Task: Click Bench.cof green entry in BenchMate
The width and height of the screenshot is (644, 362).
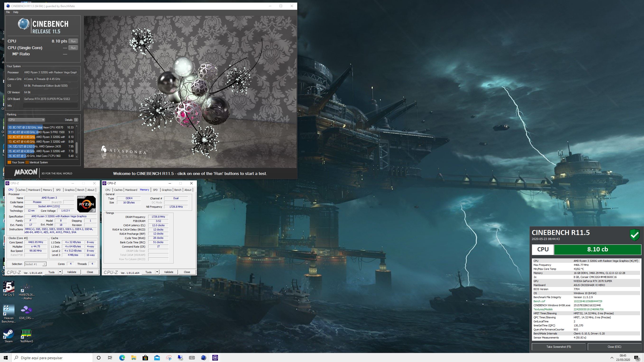Action: coord(587,301)
